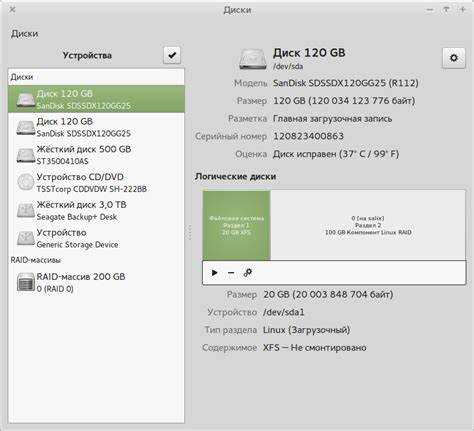Close the Диски window
This screenshot has height=431, width=474.
point(12,10)
